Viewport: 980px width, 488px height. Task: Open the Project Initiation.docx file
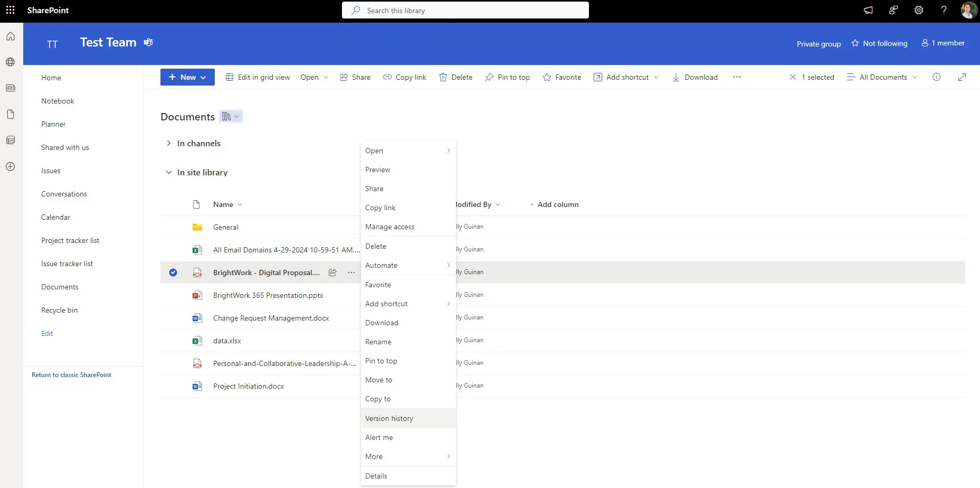tap(248, 386)
